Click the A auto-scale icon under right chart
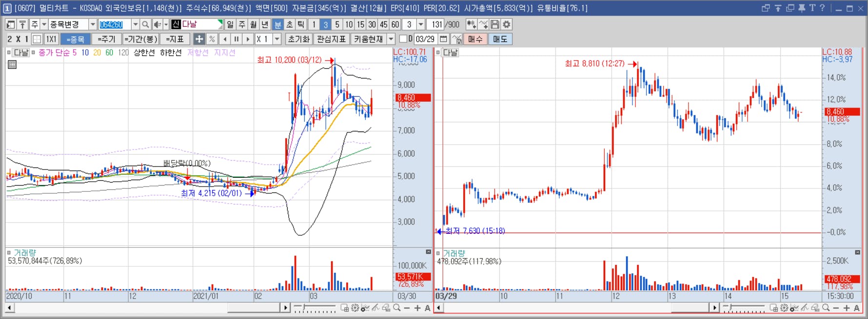868x319 pixels. 856,308
